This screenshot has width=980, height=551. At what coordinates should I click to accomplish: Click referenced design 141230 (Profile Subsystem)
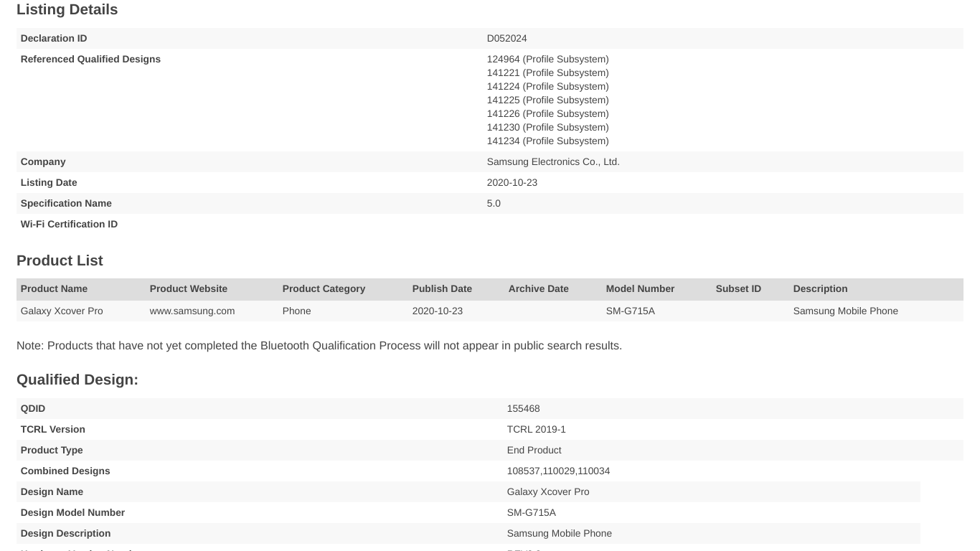[x=547, y=127]
